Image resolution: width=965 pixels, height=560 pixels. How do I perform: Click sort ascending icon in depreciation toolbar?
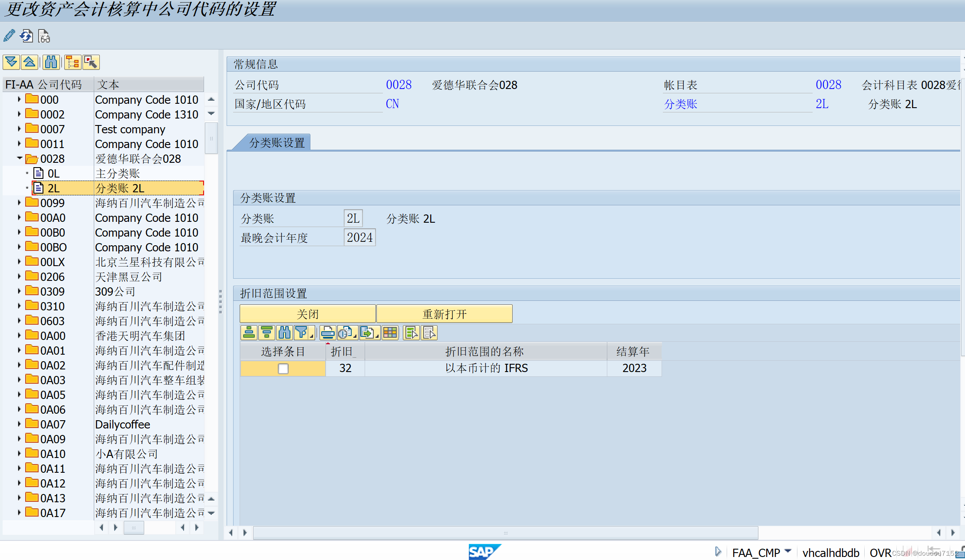tap(249, 333)
